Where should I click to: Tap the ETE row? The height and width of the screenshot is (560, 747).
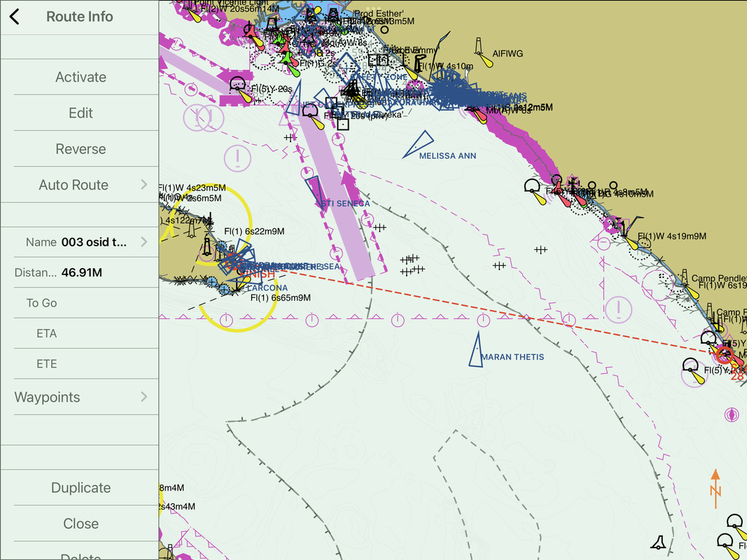79,364
